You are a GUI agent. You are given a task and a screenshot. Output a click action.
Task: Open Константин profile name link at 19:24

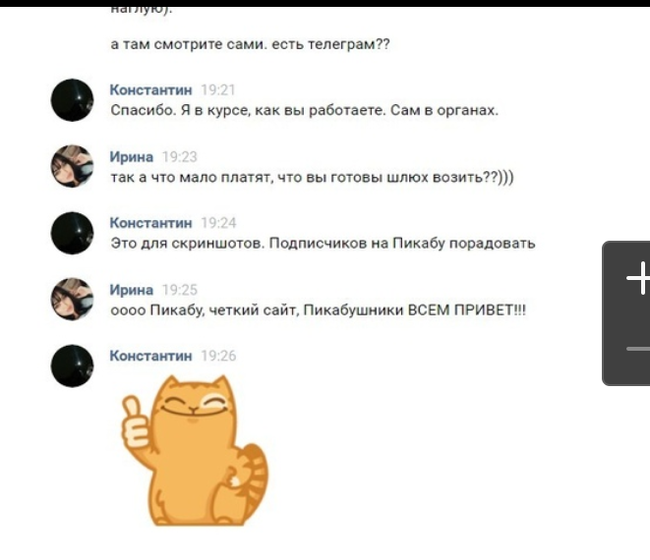pyautogui.click(x=151, y=223)
